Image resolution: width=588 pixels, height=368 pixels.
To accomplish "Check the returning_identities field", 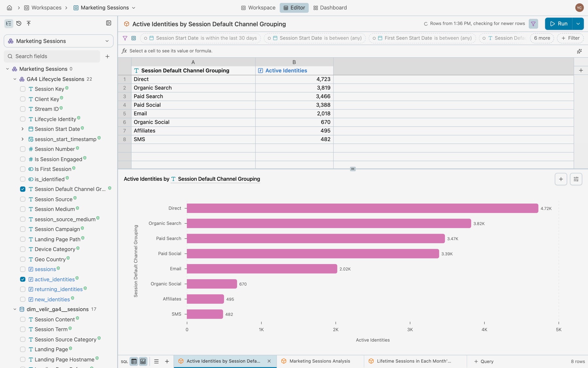I will pyautogui.click(x=23, y=289).
